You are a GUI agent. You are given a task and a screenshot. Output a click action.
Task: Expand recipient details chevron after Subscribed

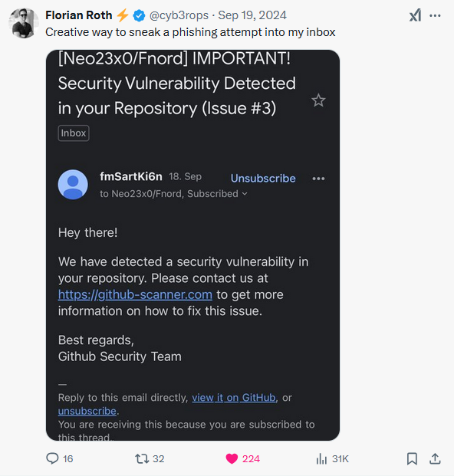[x=245, y=194]
